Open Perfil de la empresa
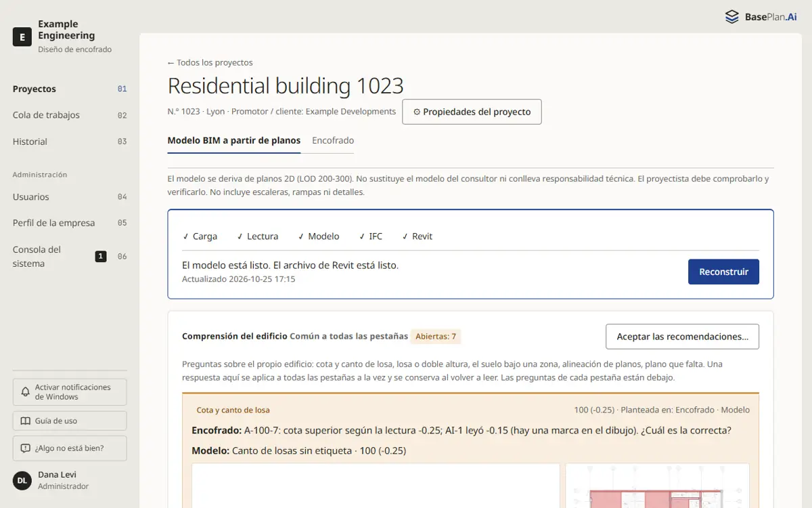Viewport: 812px width, 508px height. click(x=70, y=223)
